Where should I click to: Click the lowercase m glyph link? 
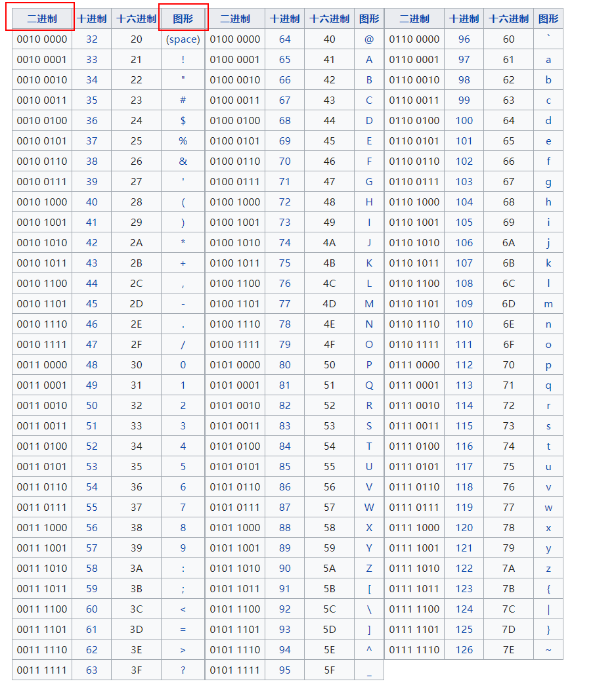point(548,304)
